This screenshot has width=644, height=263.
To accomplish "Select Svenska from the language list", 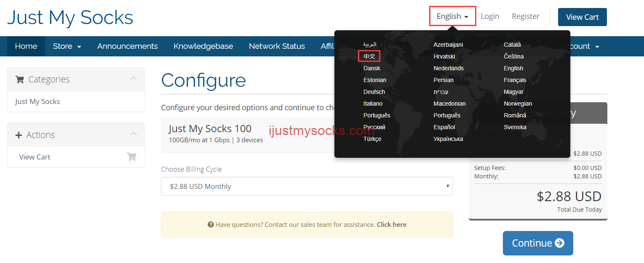I will tap(515, 127).
